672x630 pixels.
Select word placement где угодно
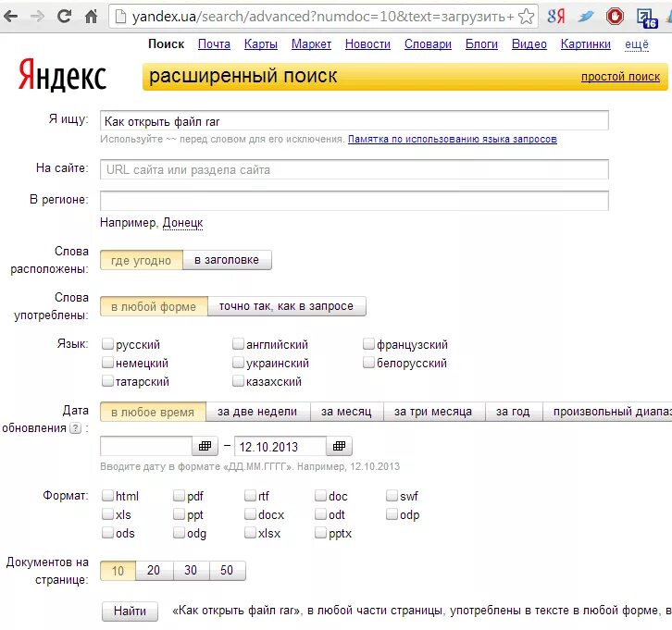(142, 260)
